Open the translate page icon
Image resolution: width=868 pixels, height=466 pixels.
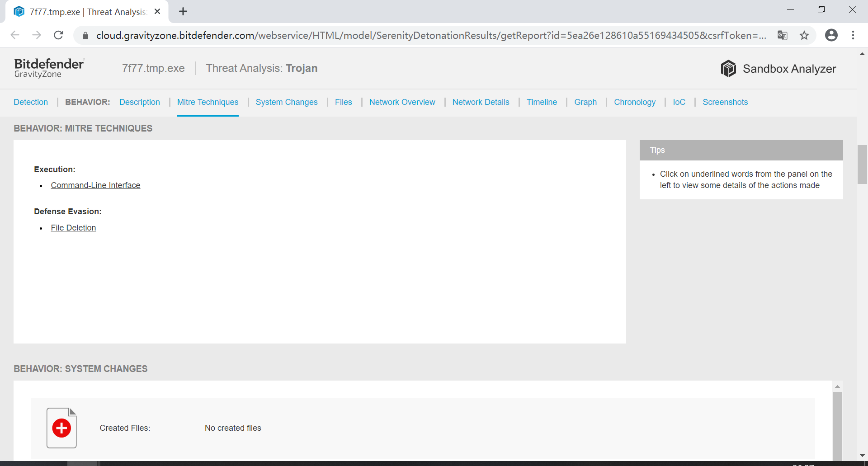782,35
